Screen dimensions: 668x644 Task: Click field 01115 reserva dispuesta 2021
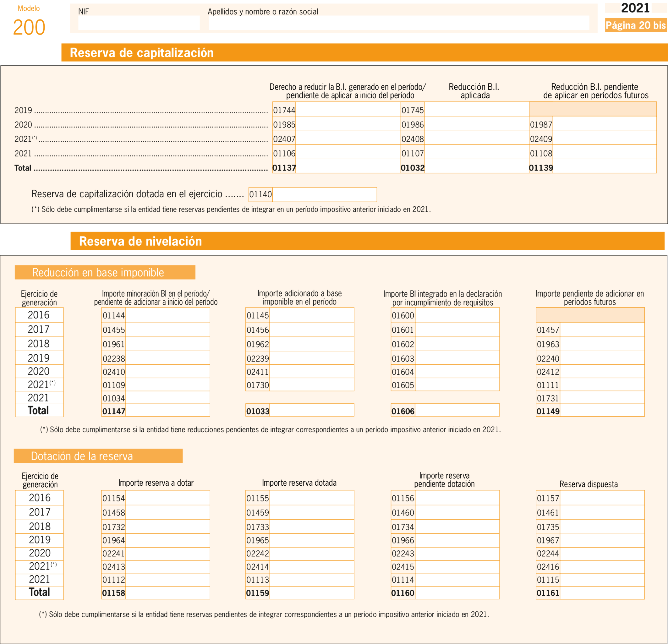click(x=602, y=580)
